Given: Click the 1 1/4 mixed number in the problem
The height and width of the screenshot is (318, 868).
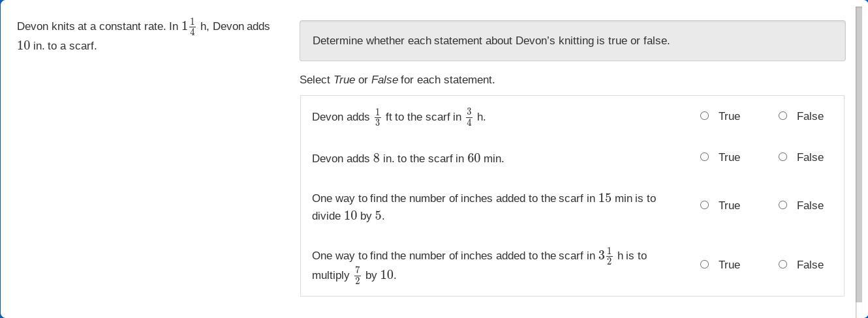Looking at the screenshot, I should [189, 26].
